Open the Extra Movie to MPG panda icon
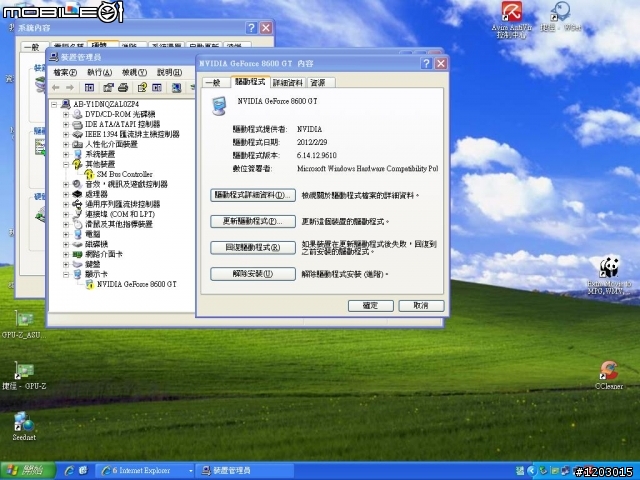The width and height of the screenshot is (640, 480). pos(609,275)
